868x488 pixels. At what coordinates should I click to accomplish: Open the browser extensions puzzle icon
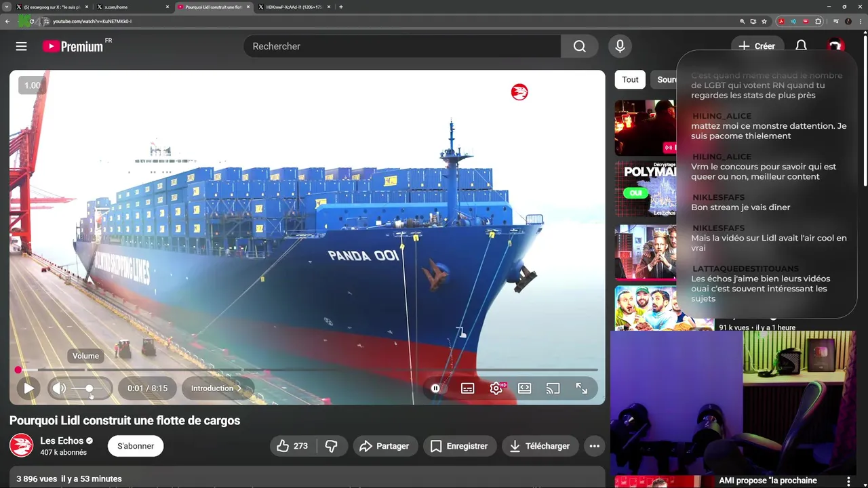click(818, 21)
